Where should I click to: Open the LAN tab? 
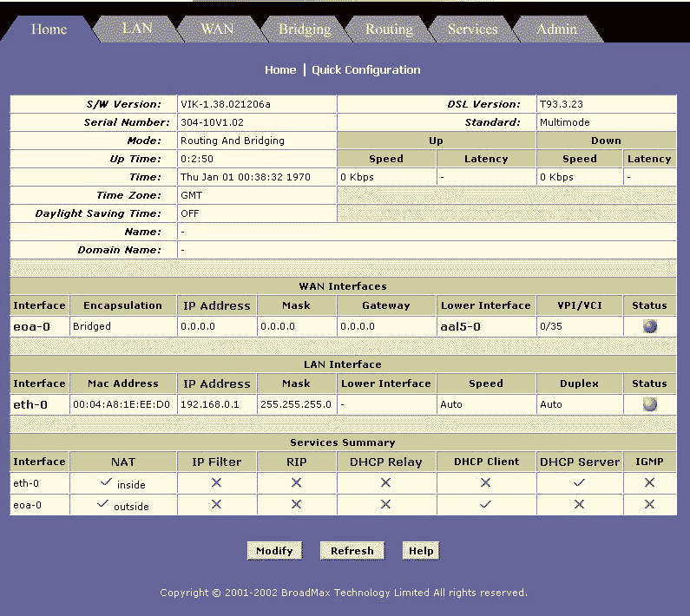(x=137, y=29)
